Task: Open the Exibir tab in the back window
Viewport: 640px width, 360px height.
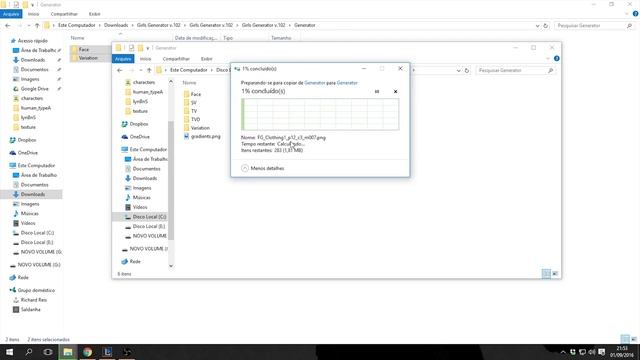Action: [94, 14]
